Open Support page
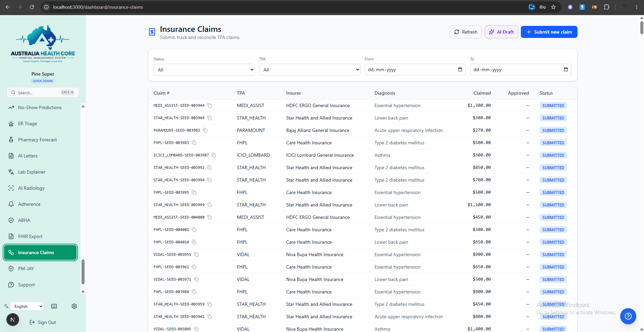 40,285
